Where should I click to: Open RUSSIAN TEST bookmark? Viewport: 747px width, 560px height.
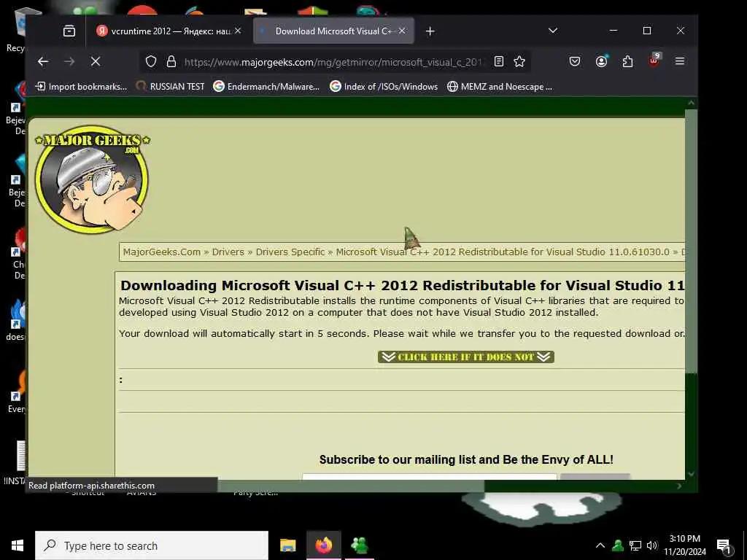[x=170, y=87]
